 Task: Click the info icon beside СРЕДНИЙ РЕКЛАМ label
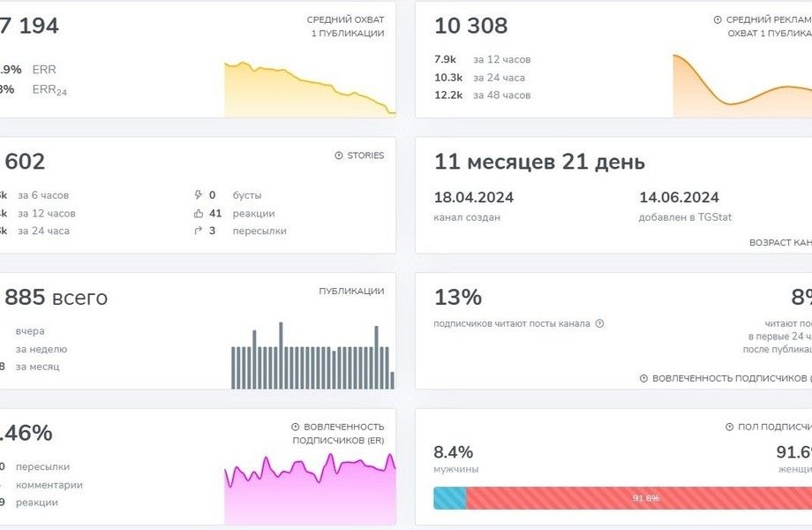point(718,19)
